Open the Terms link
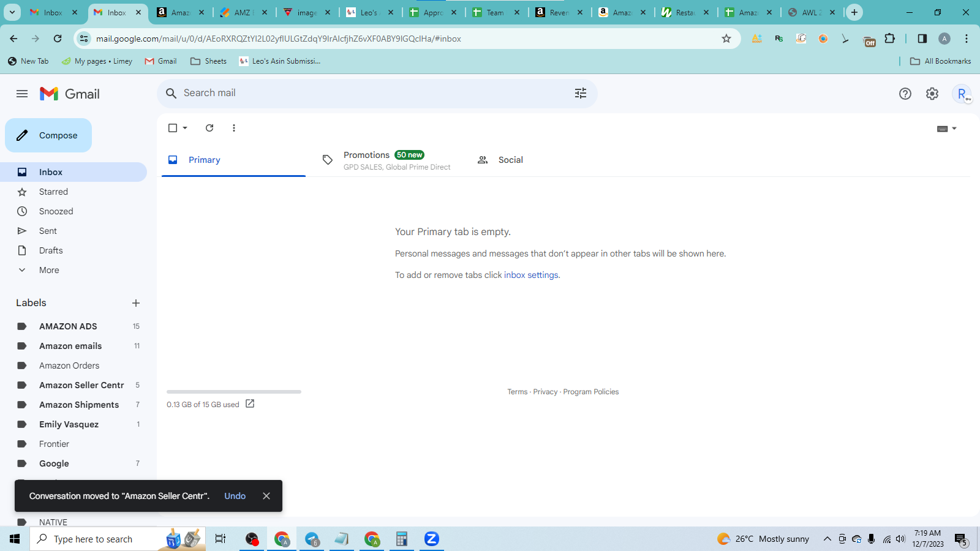The height and width of the screenshot is (551, 980). click(518, 392)
